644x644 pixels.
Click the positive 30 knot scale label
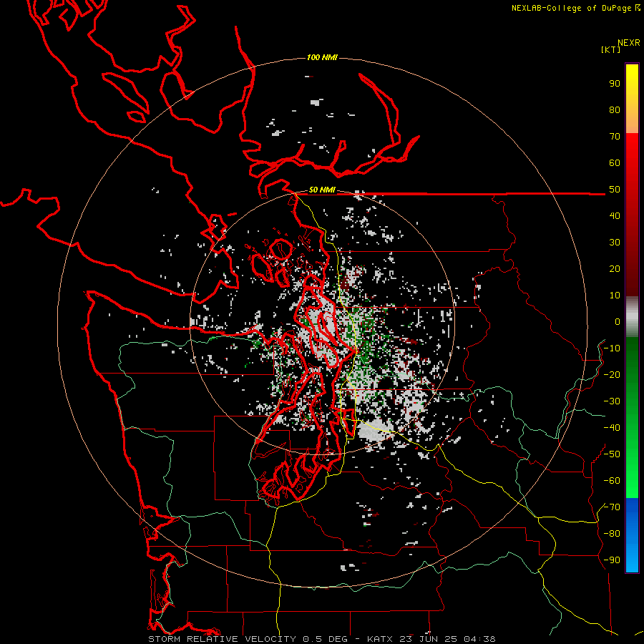pos(615,243)
